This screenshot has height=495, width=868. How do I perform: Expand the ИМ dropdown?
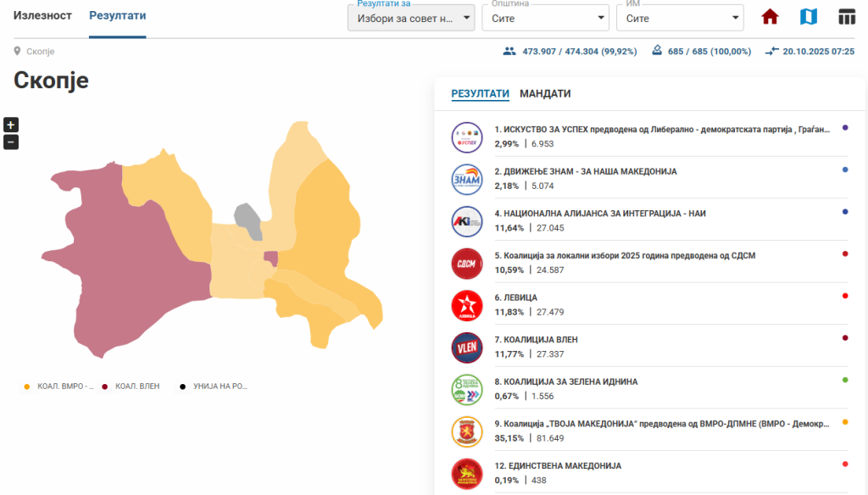coord(679,18)
